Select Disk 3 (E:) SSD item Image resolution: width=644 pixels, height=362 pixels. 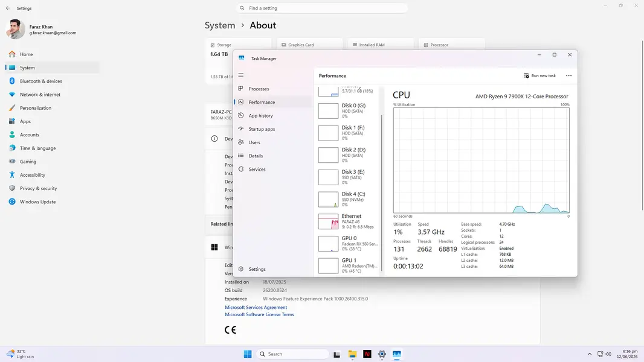pyautogui.click(x=348, y=177)
